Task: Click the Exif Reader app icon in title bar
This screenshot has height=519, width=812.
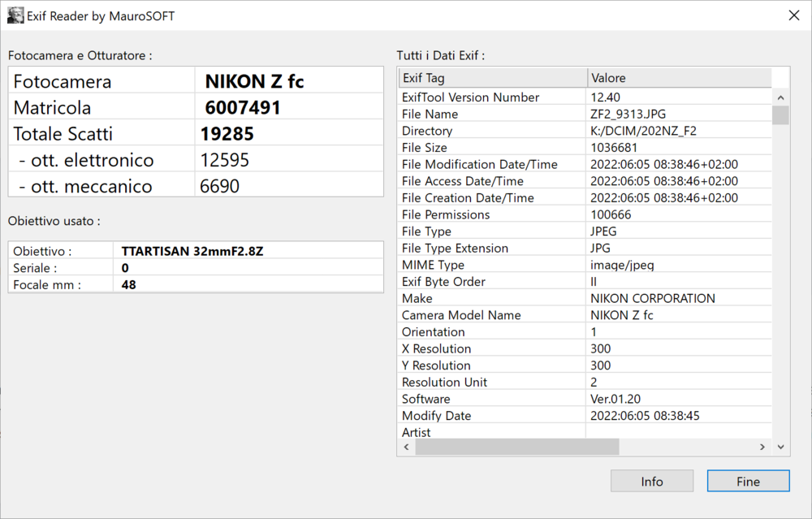Action: [x=15, y=15]
